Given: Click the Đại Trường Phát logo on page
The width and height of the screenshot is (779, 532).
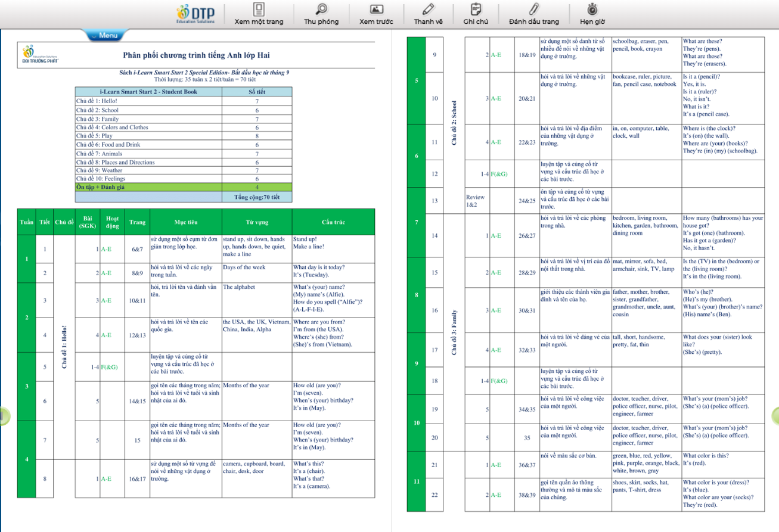Looking at the screenshot, I should 40,55.
